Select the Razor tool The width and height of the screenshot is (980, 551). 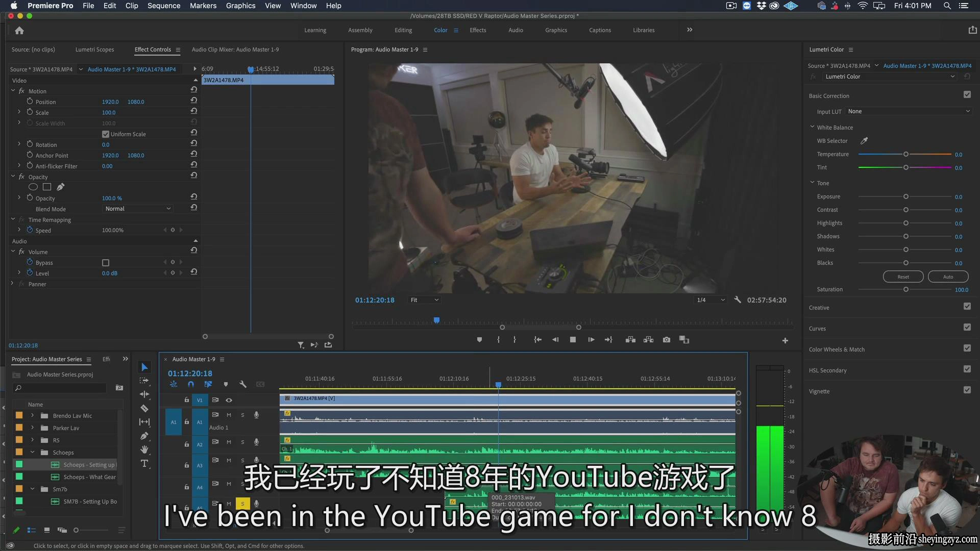click(144, 408)
